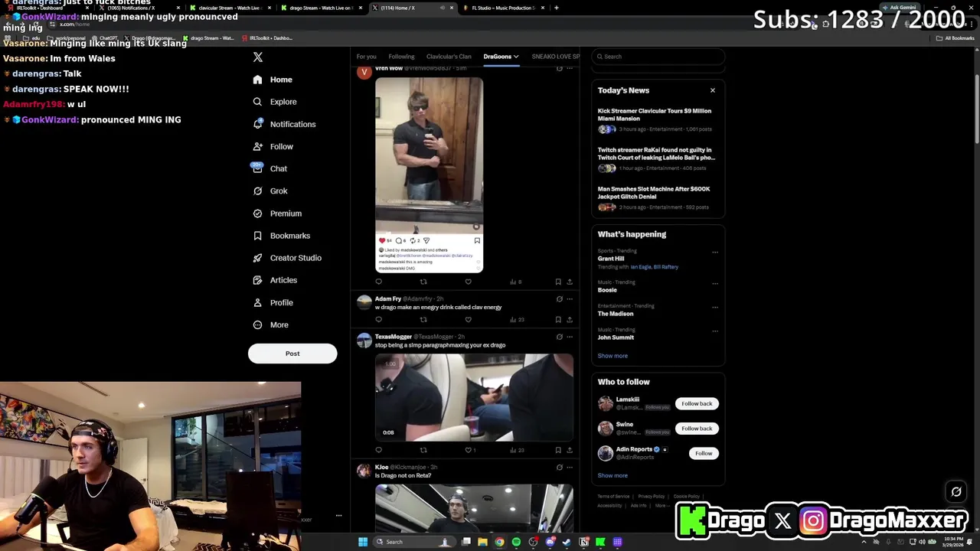Open Grant Hill trending topic
980x551 pixels.
pos(611,259)
